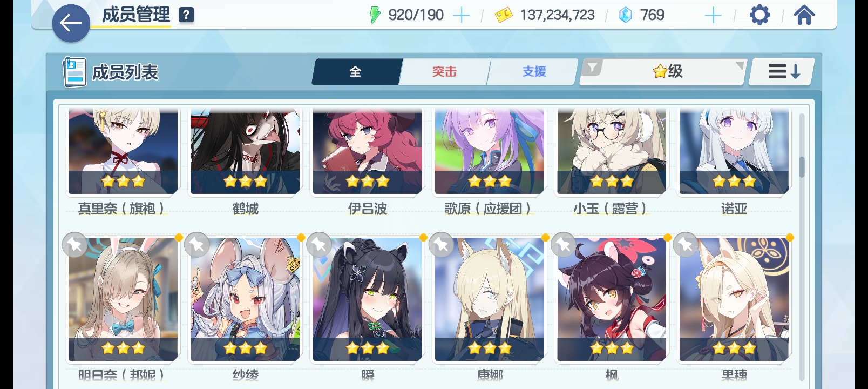Select the 全 tab
Image resolution: width=868 pixels, height=389 pixels.
click(356, 71)
